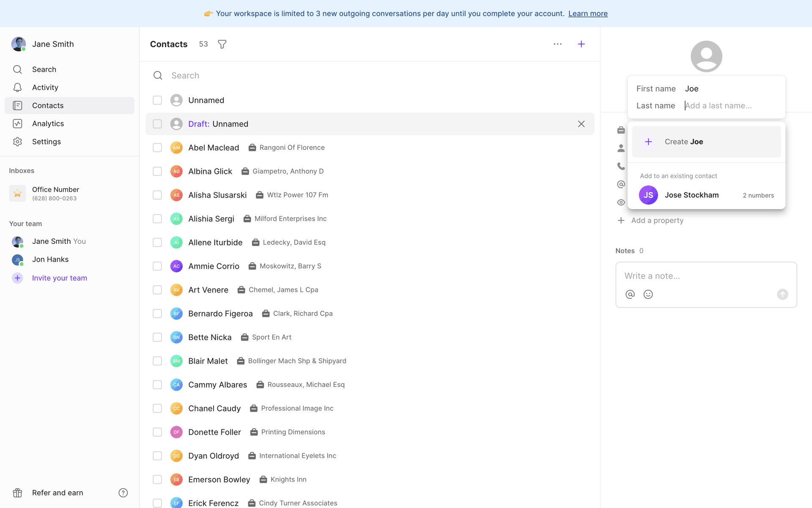
Task: Click the plus icon next to Invite your team
Action: 17,278
